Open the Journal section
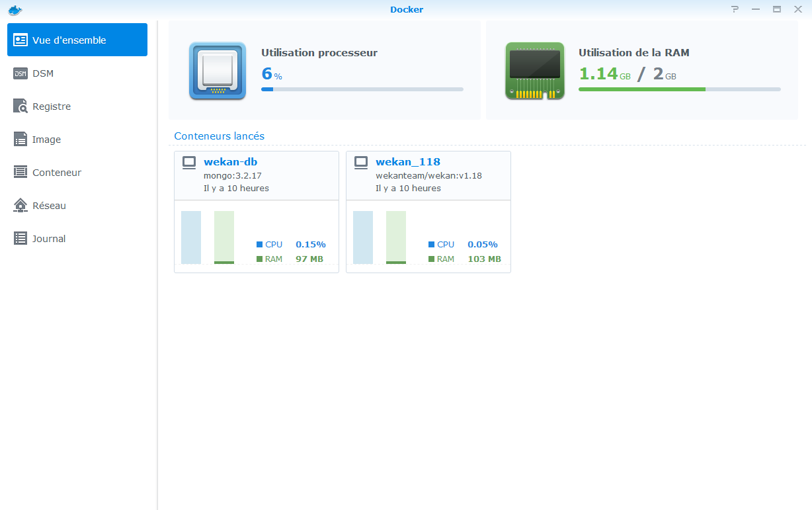This screenshot has height=510, width=812. 77,238
